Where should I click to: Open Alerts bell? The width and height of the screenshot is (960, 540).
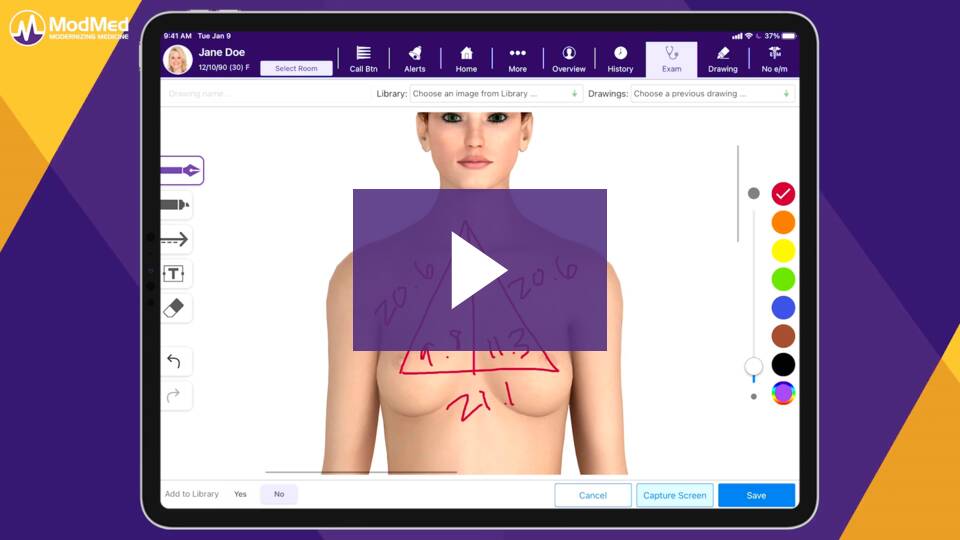[414, 59]
